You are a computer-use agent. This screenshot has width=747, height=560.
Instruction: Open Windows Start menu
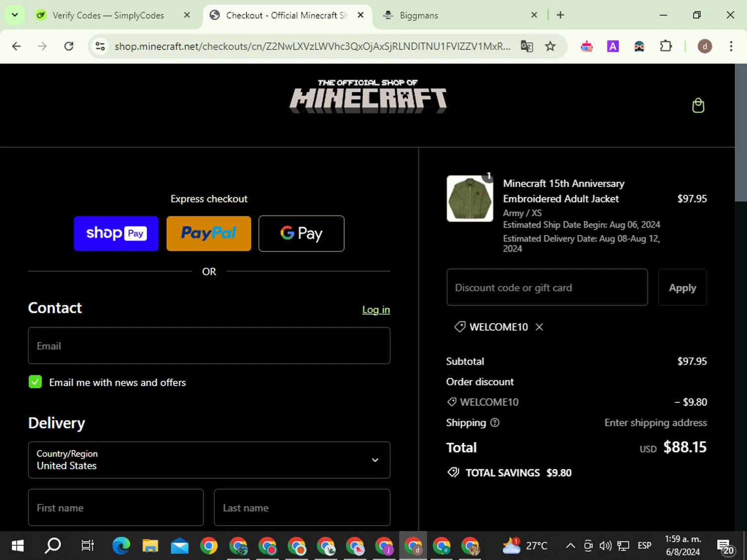tap(17, 546)
